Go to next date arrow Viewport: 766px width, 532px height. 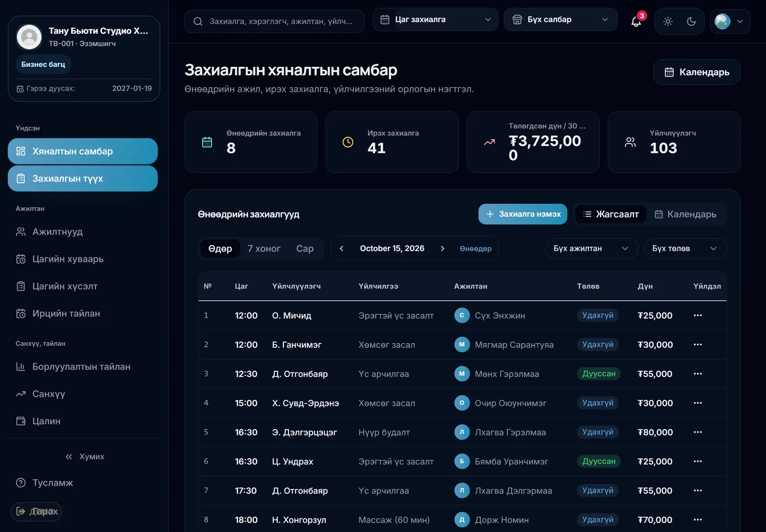pos(442,249)
